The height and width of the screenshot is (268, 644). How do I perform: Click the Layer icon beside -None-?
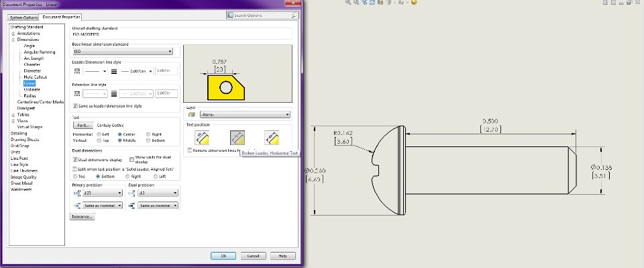191,115
